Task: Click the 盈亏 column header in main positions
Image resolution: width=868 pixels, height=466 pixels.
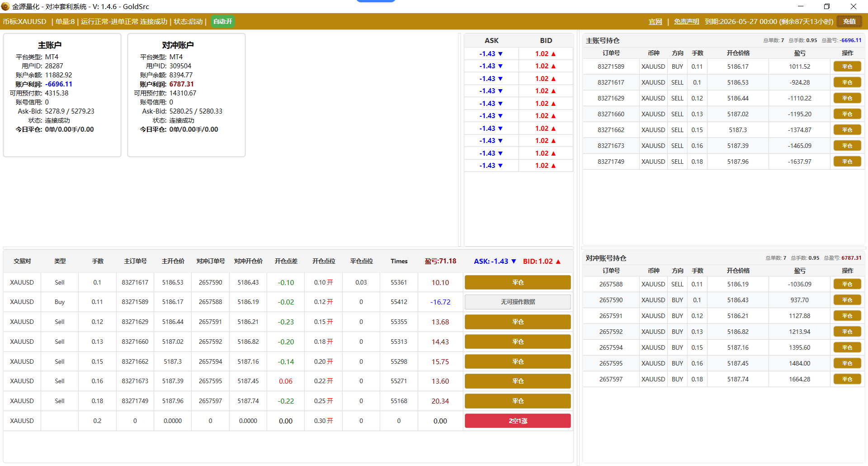Action: click(799, 53)
